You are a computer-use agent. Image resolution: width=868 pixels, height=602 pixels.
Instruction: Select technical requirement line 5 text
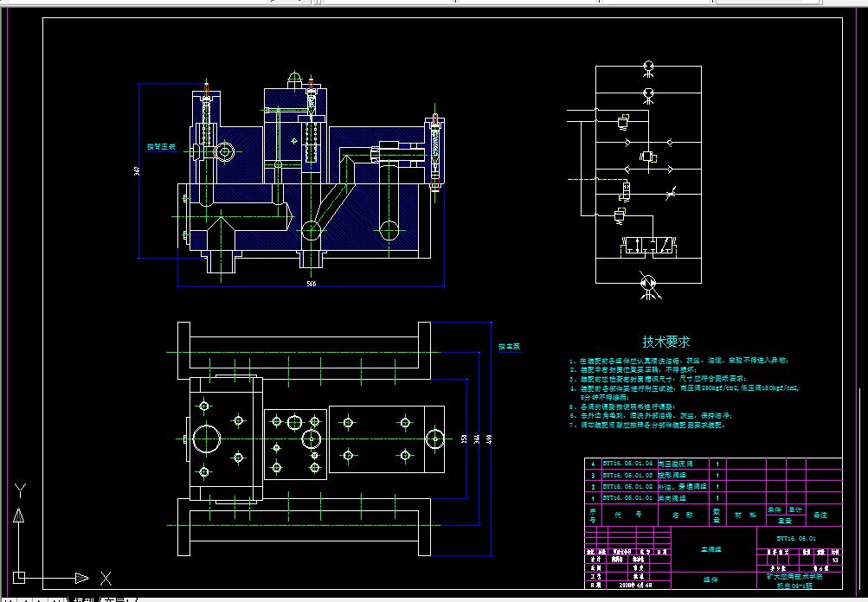623,407
